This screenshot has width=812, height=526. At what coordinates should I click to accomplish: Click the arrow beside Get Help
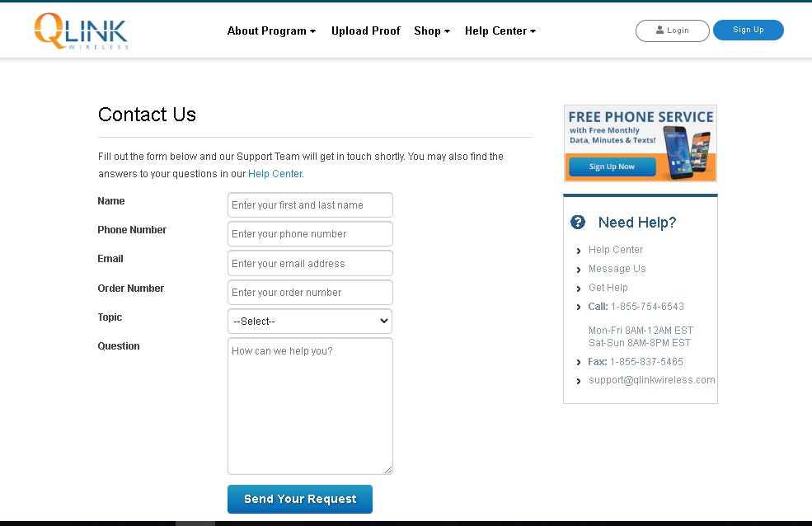578,288
